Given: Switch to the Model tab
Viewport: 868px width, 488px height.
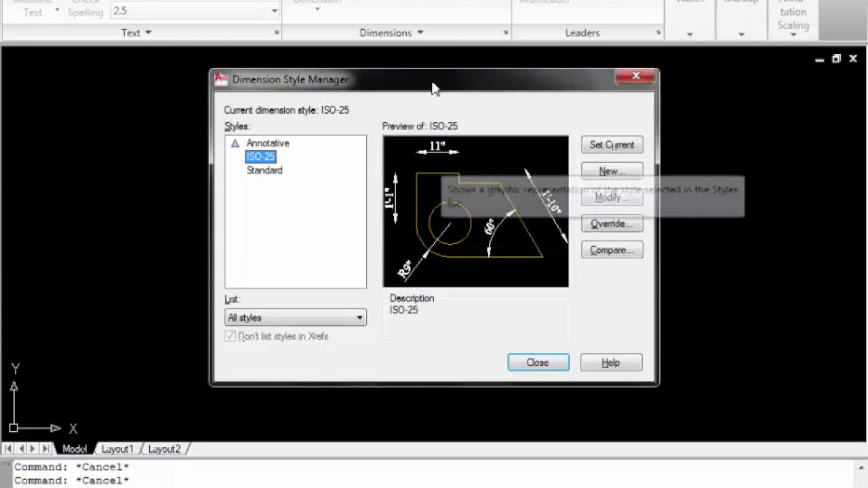Looking at the screenshot, I should 75,449.
